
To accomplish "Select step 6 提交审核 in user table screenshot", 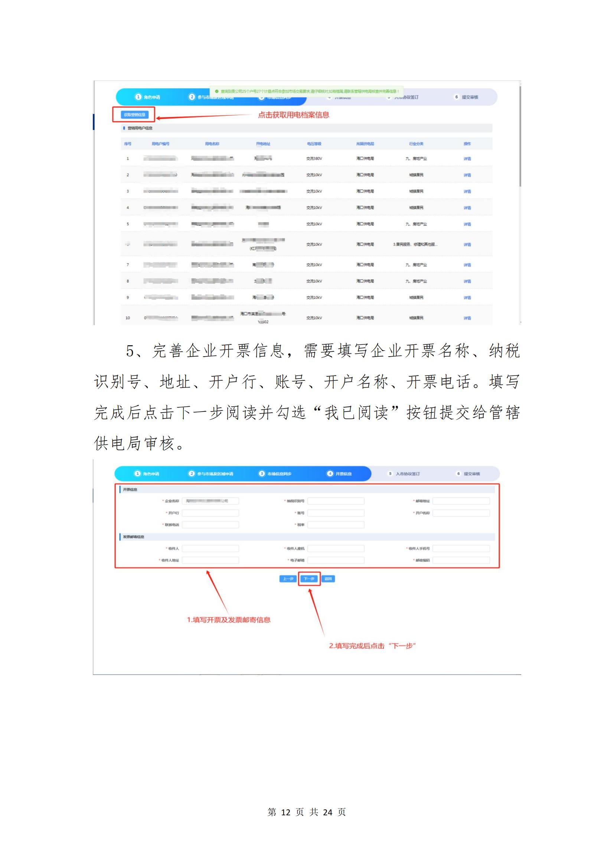I will pyautogui.click(x=466, y=97).
